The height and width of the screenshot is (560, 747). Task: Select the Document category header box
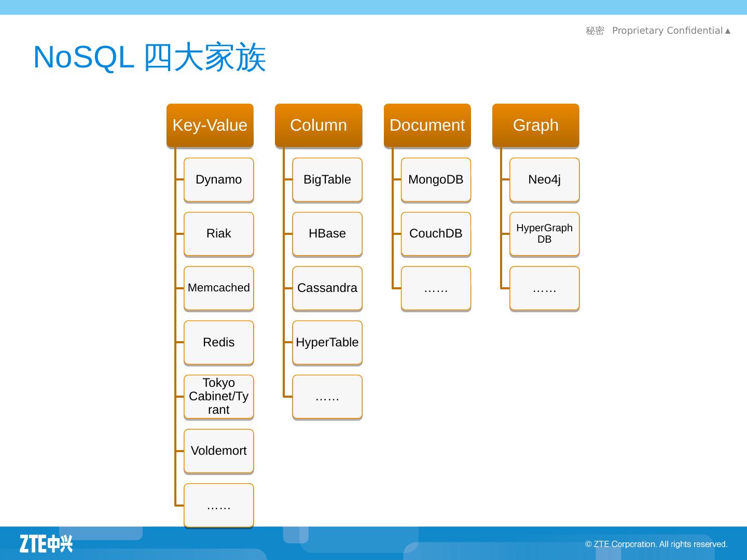point(427,125)
